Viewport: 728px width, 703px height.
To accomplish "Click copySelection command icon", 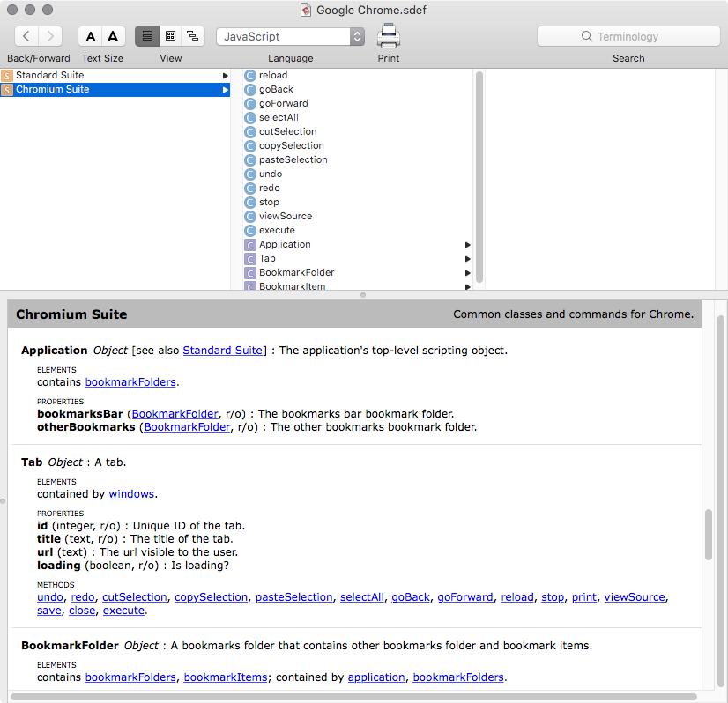I will pyautogui.click(x=250, y=145).
